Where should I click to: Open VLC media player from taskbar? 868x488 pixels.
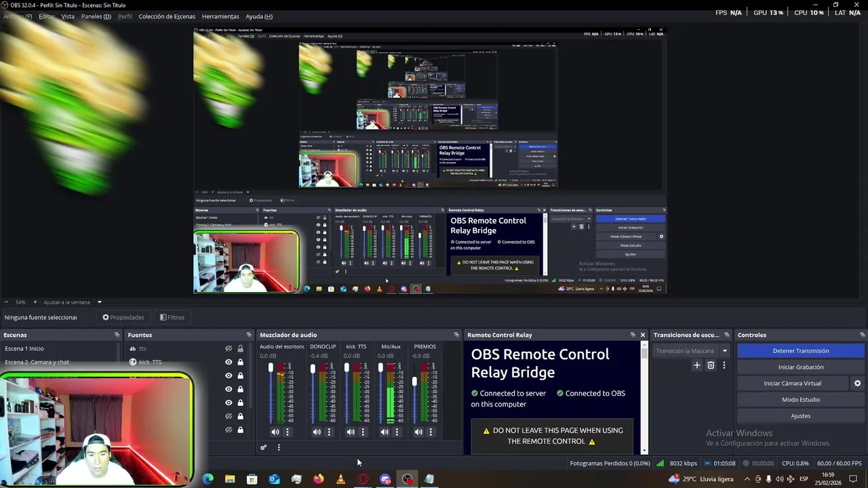coord(340,479)
